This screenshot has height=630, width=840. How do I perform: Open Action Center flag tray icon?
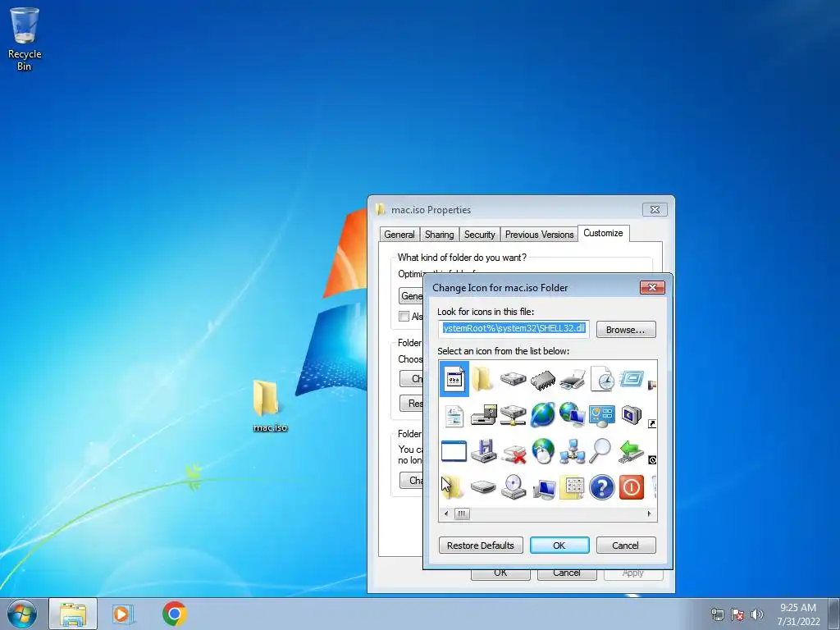click(737, 614)
